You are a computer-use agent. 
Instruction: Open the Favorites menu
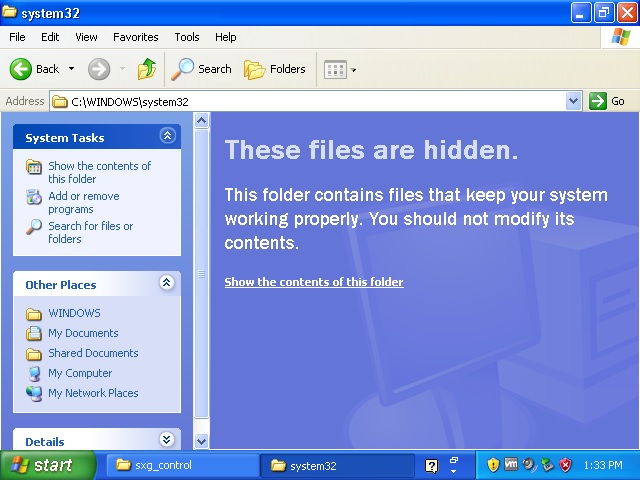136,37
